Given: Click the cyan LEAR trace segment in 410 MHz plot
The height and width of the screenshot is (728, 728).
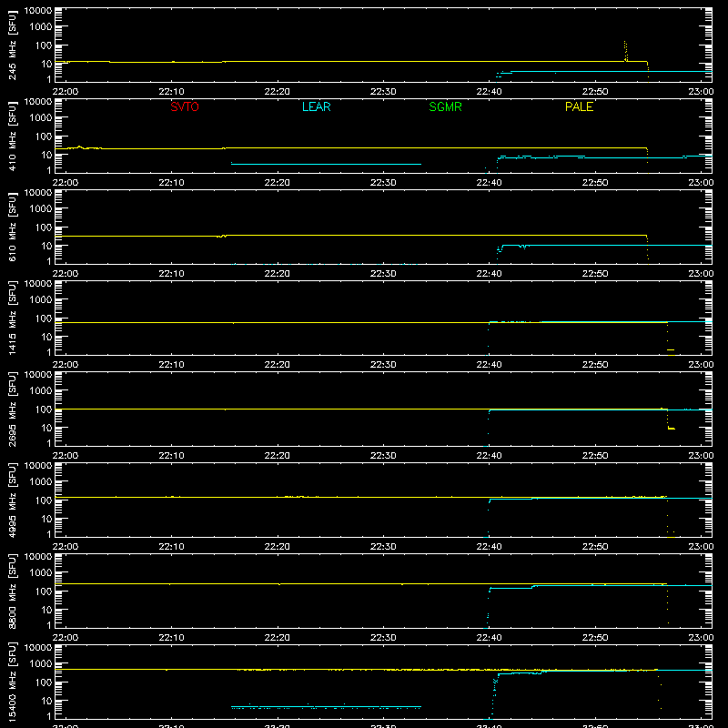Looking at the screenshot, I should pos(326,164).
